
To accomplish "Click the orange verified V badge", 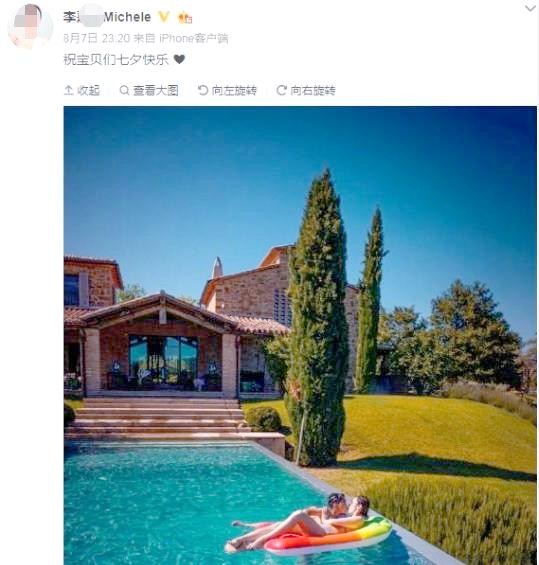I will click(164, 17).
